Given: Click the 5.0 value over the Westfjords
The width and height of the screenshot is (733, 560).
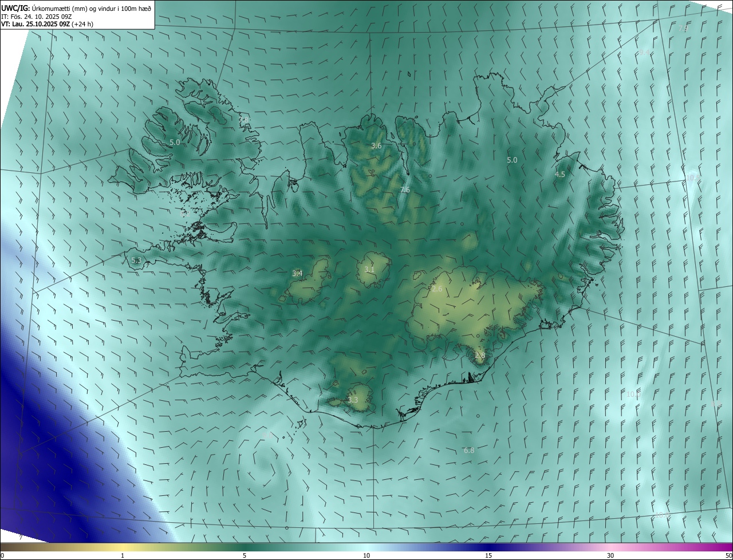Looking at the screenshot, I should coord(175,142).
